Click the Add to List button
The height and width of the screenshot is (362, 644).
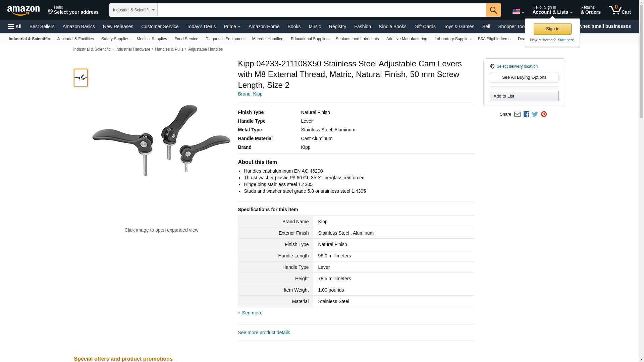[x=524, y=96]
